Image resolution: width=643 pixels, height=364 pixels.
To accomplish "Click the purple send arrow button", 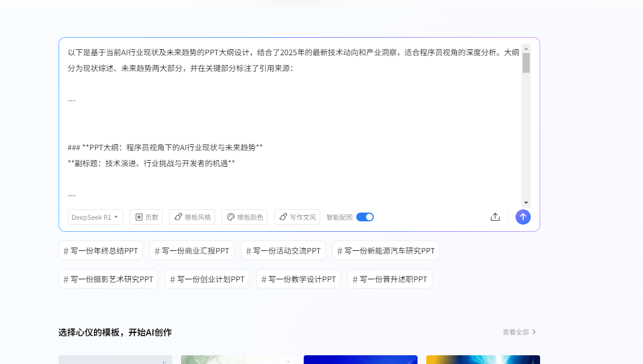I will click(x=523, y=217).
